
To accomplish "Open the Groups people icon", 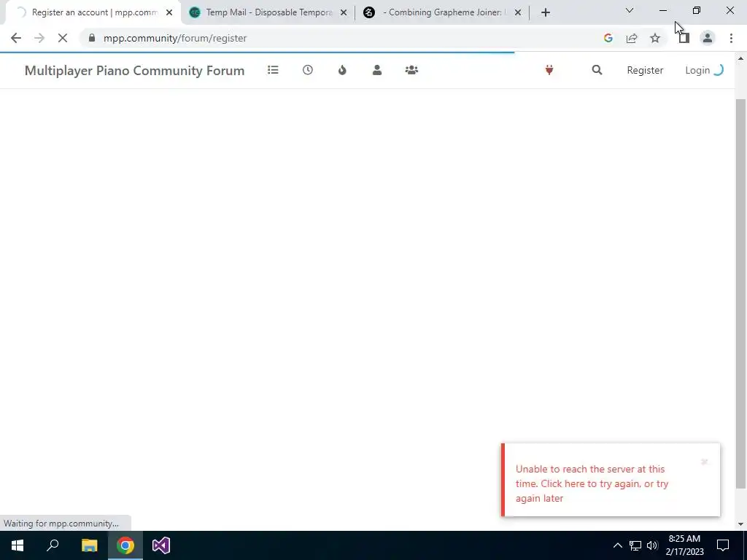I will click(x=411, y=70).
